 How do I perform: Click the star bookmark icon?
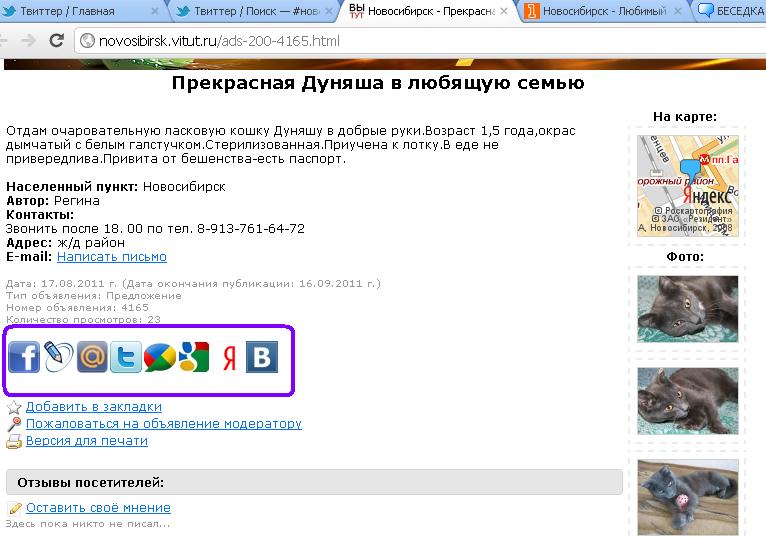[14, 407]
